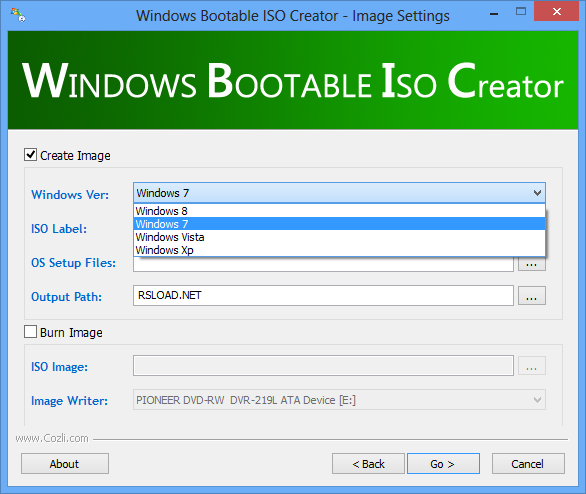This screenshot has width=586, height=494.
Task: Uncheck the Create Image checkbox
Action: pyautogui.click(x=30, y=155)
